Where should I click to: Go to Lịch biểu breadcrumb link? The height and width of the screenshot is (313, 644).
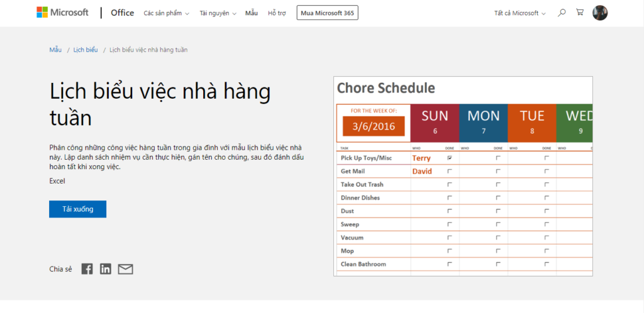[x=86, y=50]
